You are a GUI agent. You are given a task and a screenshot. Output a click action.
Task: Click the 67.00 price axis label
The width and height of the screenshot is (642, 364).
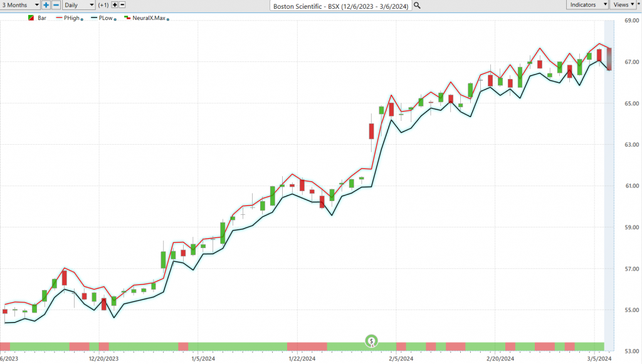coord(632,62)
